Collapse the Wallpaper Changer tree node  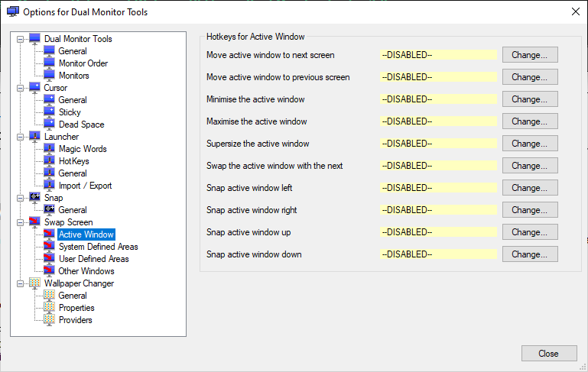[20, 283]
